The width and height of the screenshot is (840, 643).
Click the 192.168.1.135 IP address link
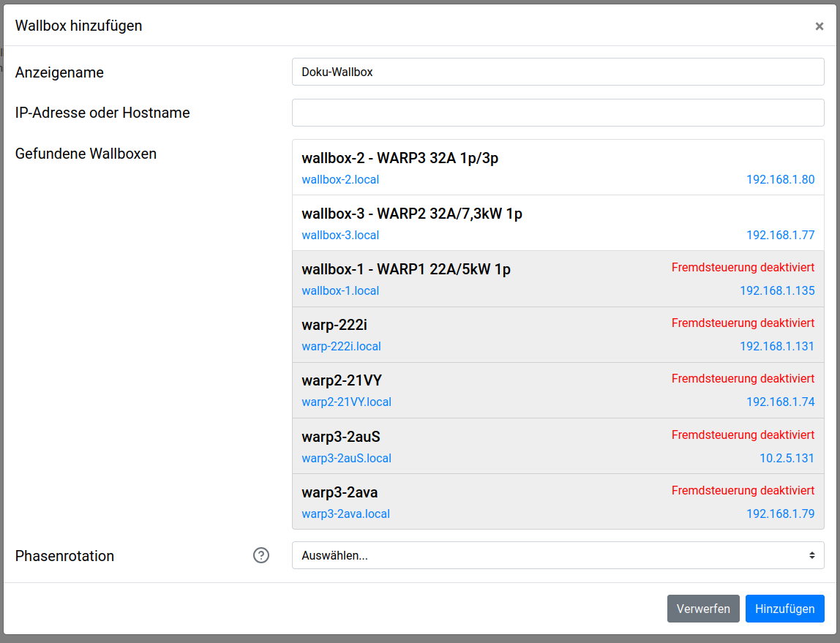click(777, 291)
